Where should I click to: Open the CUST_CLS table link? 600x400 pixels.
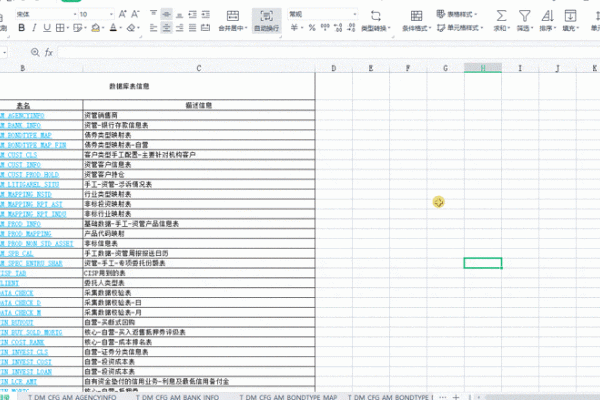coord(19,155)
